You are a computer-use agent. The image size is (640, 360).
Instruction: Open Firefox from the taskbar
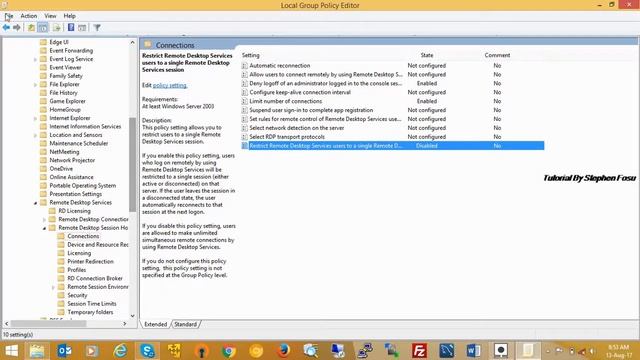(283, 351)
